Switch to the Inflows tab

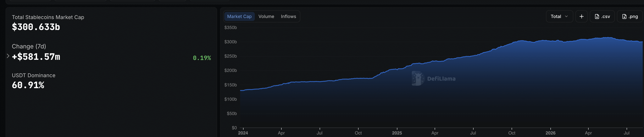pos(288,17)
